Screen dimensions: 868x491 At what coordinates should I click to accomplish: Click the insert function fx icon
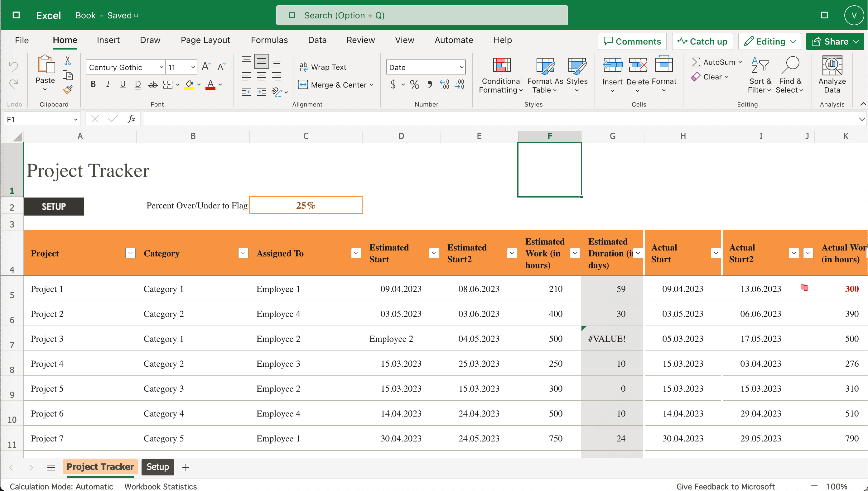coord(131,119)
